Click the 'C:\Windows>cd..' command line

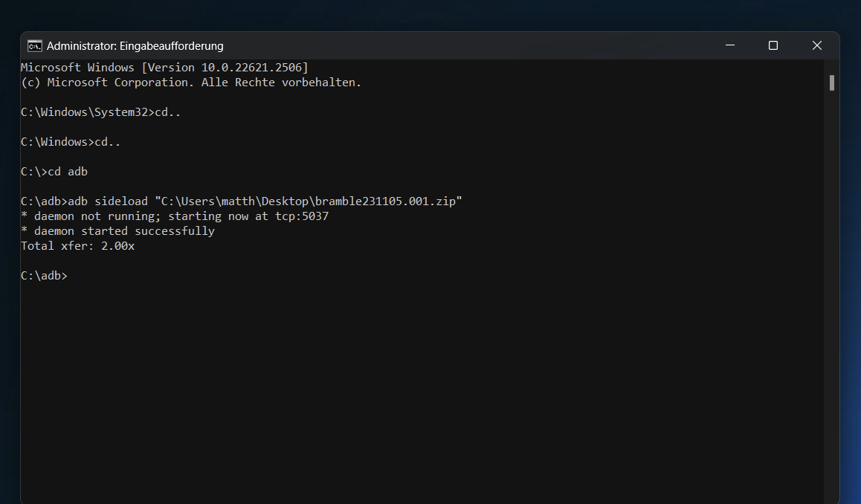coord(71,142)
